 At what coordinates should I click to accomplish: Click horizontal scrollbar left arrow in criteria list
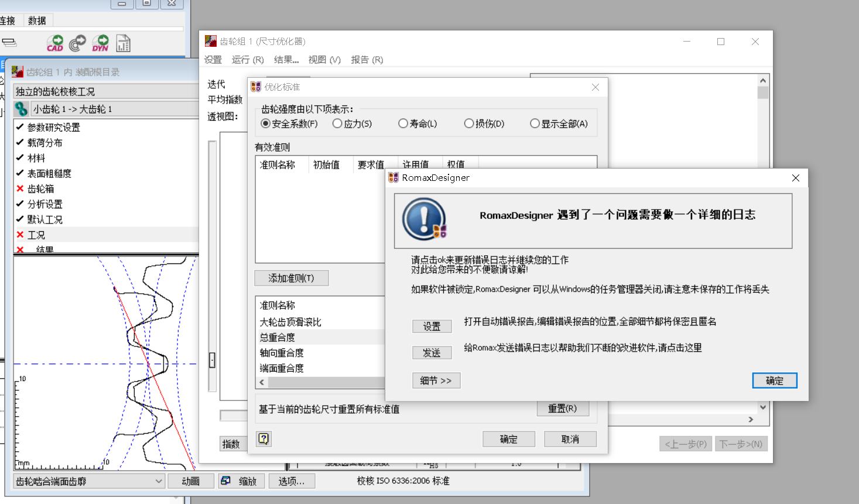click(x=262, y=382)
